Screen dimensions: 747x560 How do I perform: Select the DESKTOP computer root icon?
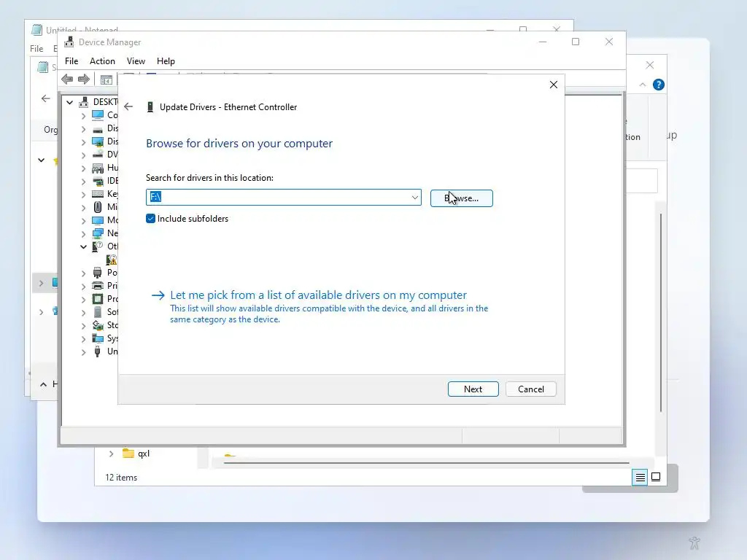(x=85, y=102)
